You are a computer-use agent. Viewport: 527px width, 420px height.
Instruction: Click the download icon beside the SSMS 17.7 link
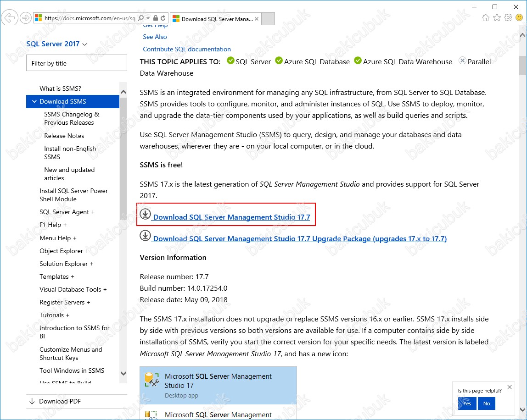[145, 214]
